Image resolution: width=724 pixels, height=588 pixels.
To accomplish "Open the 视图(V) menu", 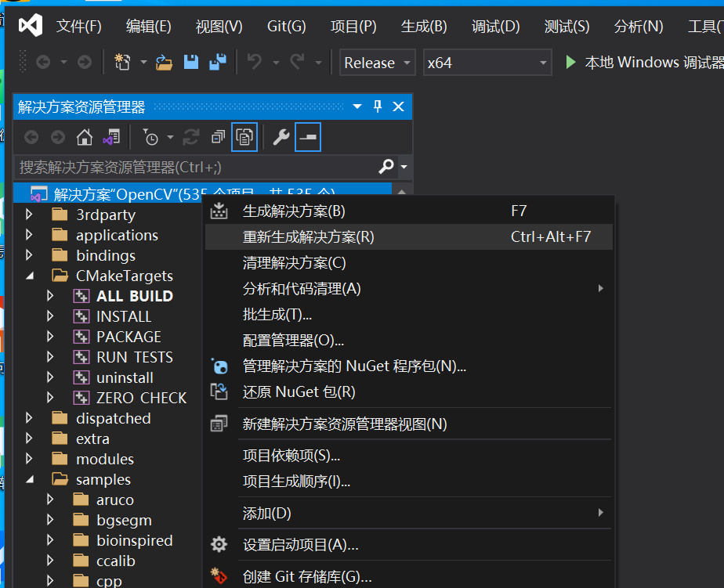I will [x=219, y=27].
